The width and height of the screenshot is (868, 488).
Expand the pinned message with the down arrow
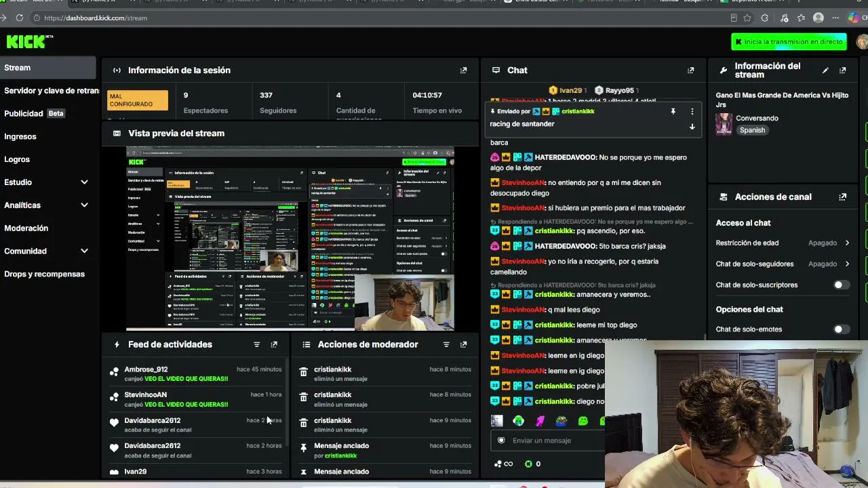point(692,127)
